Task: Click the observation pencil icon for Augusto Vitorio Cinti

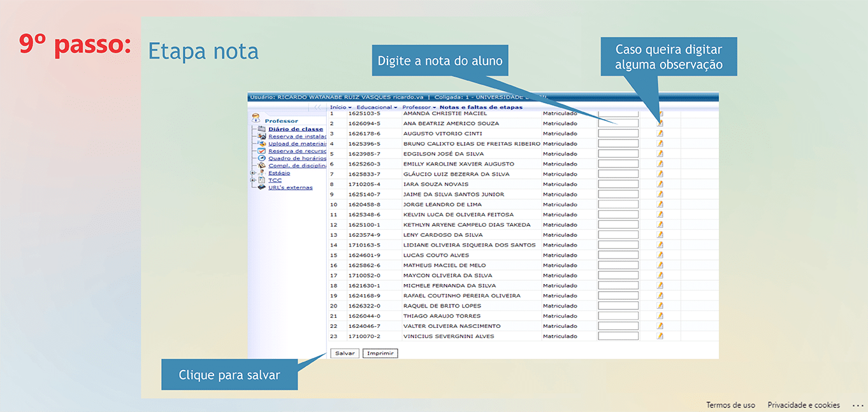Action: 660,134
